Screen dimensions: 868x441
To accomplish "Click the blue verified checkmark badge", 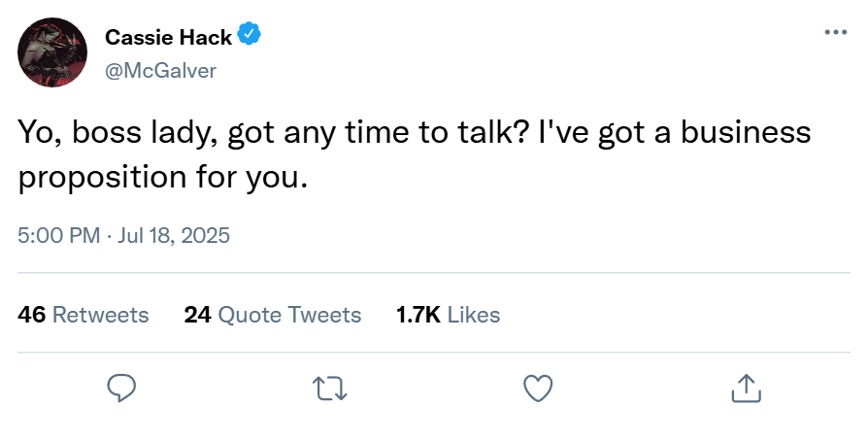I will 250,37.
